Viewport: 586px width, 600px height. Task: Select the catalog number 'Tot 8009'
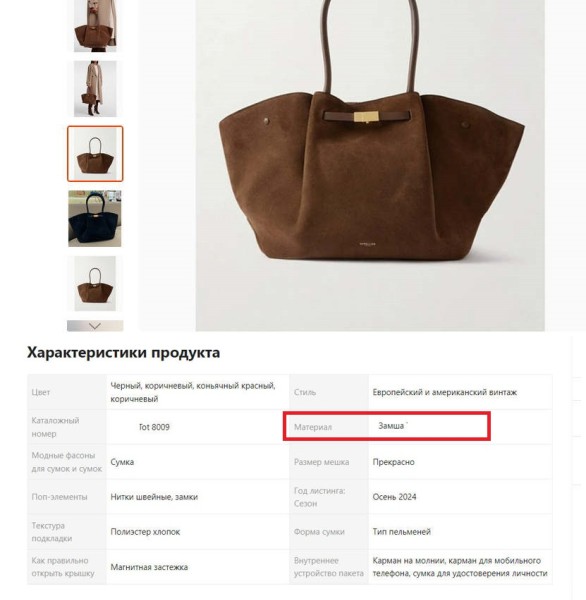click(154, 427)
